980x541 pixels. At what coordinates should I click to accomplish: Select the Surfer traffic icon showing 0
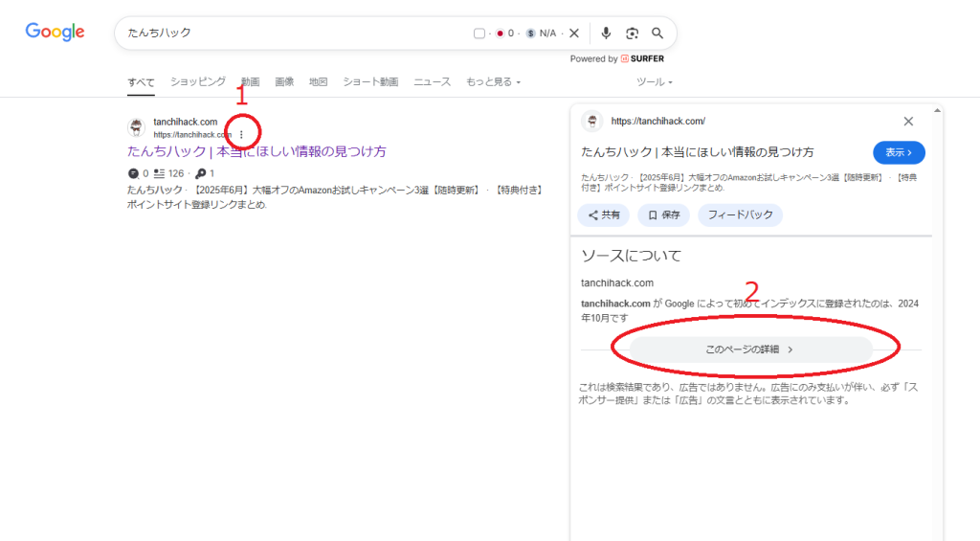(x=133, y=173)
